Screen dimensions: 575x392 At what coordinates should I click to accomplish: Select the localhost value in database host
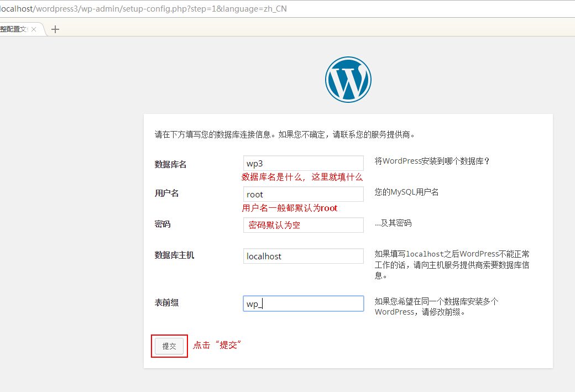click(265, 255)
